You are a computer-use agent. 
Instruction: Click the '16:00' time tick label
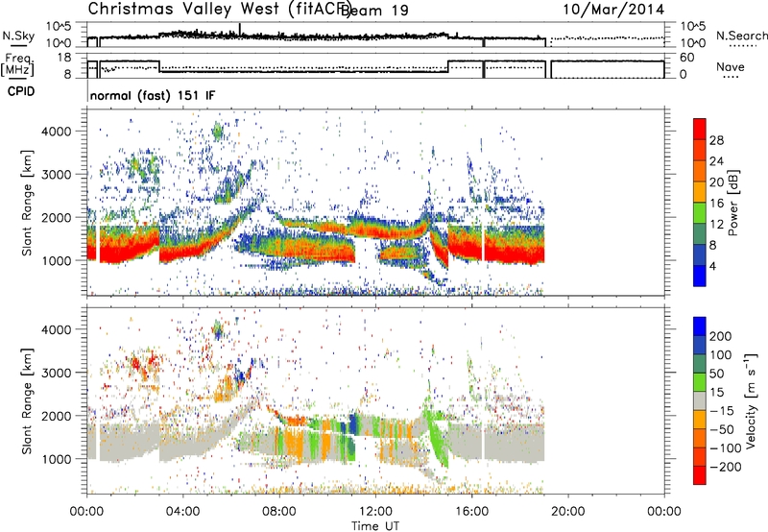pos(471,512)
